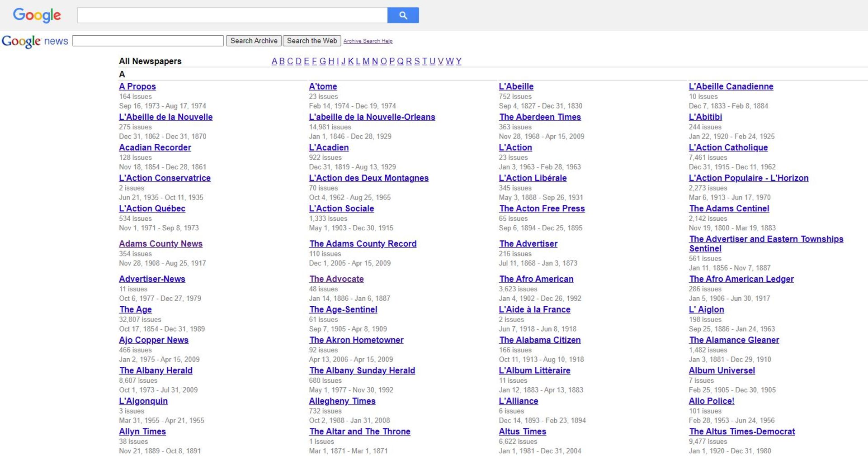Click the Google news logo

click(x=35, y=41)
